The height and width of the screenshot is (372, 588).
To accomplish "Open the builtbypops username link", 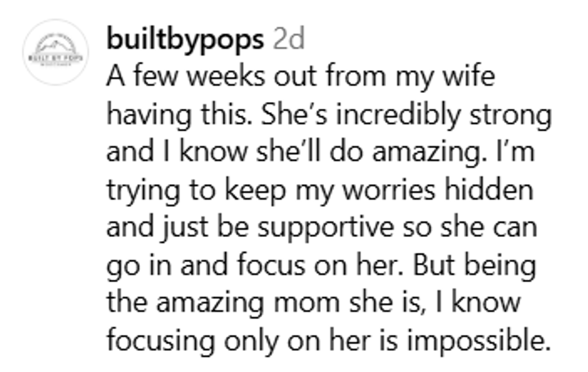I will 184,40.
